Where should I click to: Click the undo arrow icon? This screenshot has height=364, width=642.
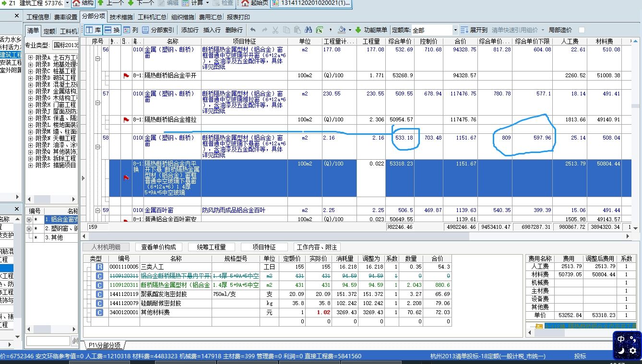(253, 30)
